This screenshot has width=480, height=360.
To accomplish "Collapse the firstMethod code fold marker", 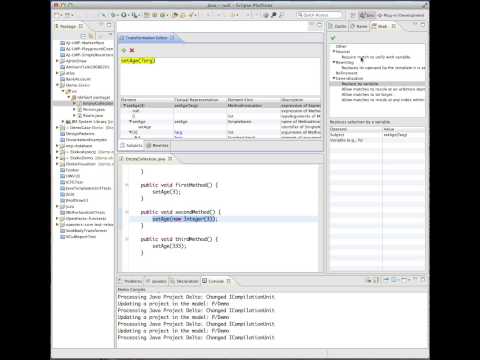I will (x=127, y=185).
